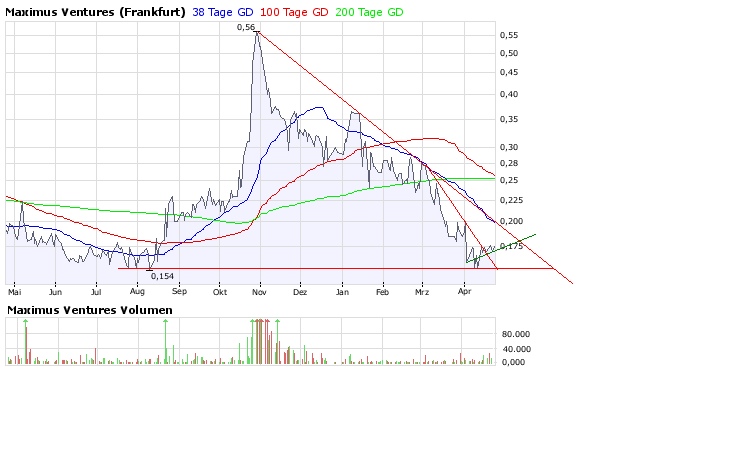Click the '0,35' price axis value

pos(509,119)
